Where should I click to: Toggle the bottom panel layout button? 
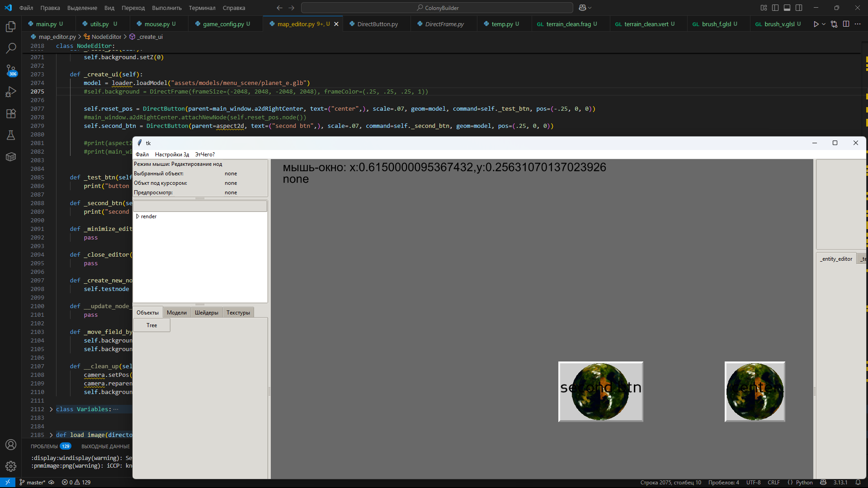coord(787,8)
